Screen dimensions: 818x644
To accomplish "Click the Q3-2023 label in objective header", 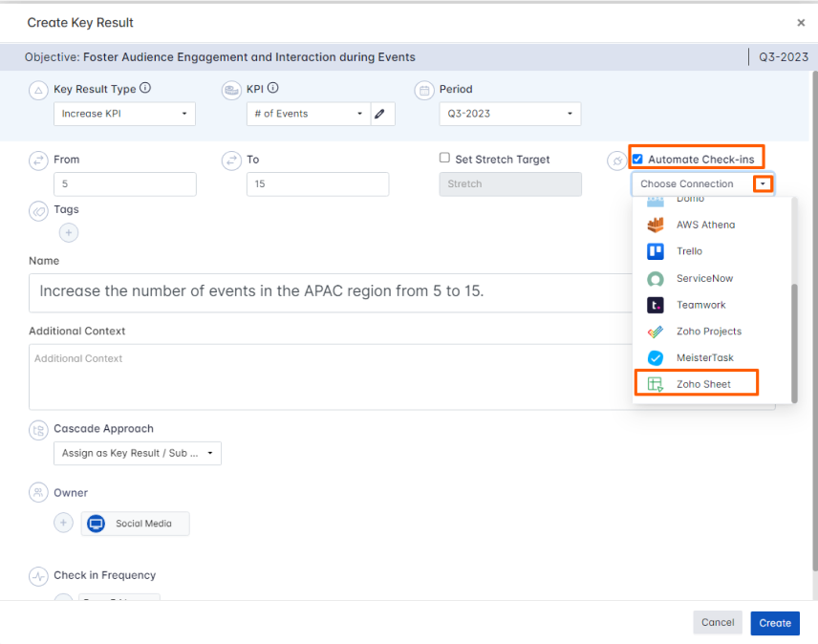I will tap(783, 57).
